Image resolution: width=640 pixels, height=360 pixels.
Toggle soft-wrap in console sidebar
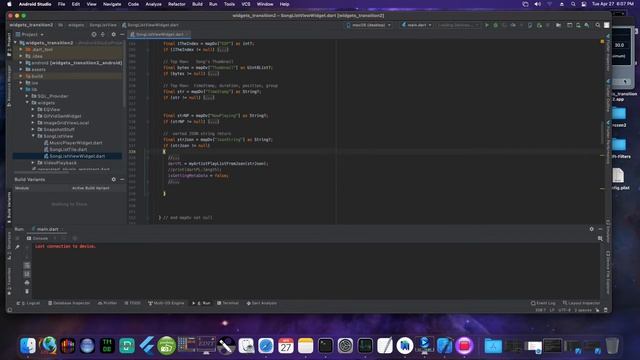27,265
